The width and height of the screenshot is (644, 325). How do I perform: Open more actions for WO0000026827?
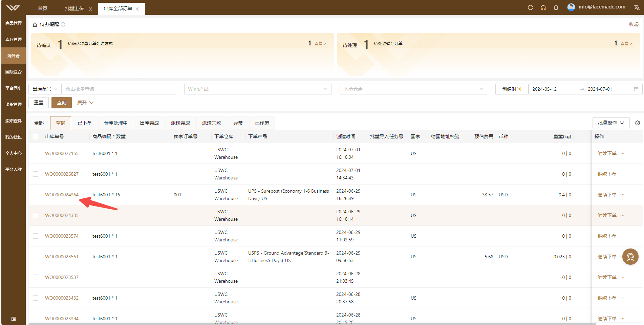click(x=622, y=174)
